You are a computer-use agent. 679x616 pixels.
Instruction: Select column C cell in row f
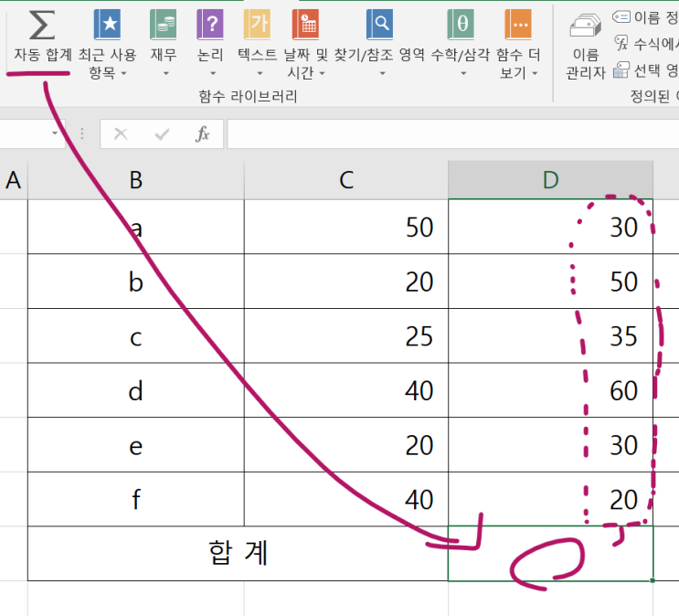point(346,499)
